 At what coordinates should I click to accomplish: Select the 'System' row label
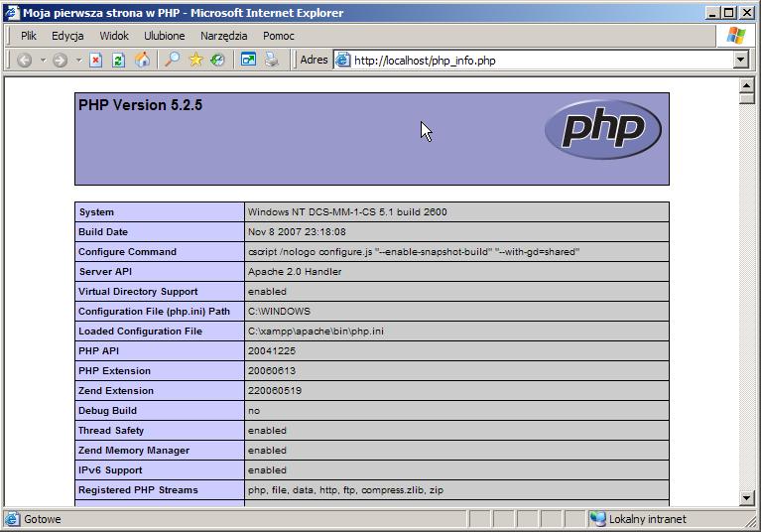(x=96, y=212)
